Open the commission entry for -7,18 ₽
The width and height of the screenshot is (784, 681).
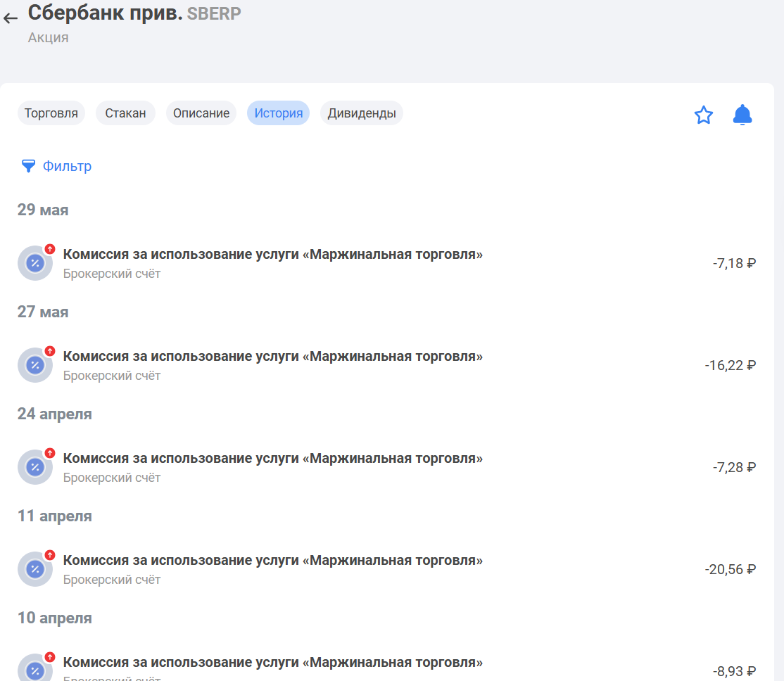[387, 263]
